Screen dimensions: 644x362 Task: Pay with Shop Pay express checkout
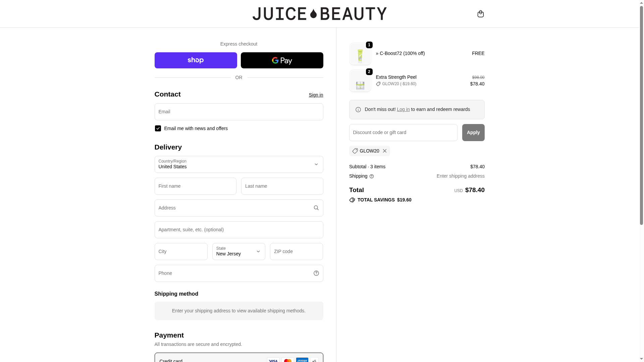[x=196, y=60]
